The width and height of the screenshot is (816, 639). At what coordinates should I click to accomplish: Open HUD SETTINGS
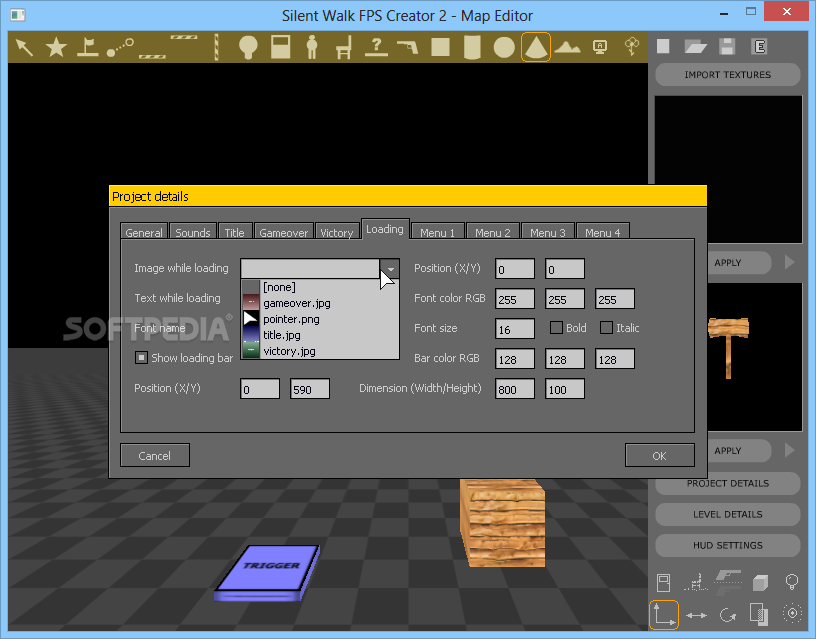(728, 545)
